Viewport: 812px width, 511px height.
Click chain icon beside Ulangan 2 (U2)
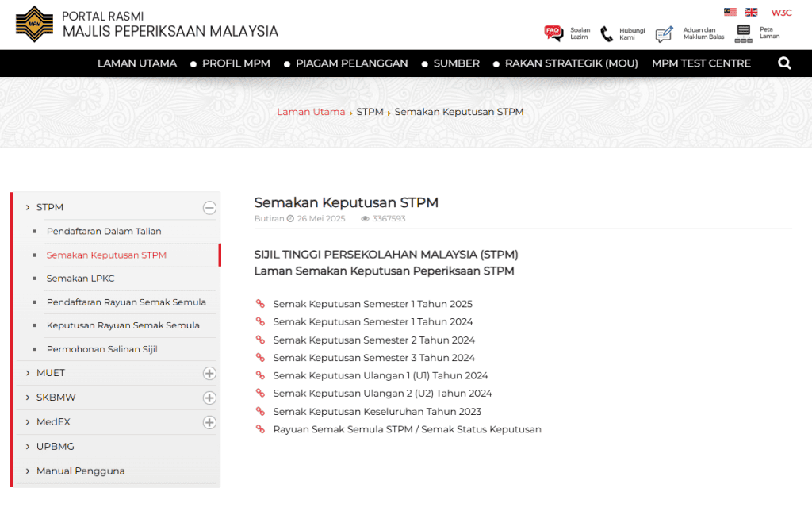(x=260, y=393)
